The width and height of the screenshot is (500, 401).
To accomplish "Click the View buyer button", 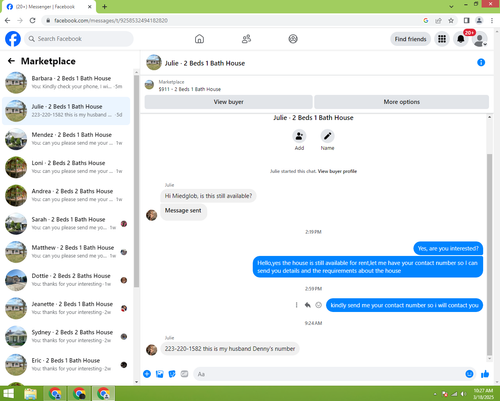I will tap(229, 102).
